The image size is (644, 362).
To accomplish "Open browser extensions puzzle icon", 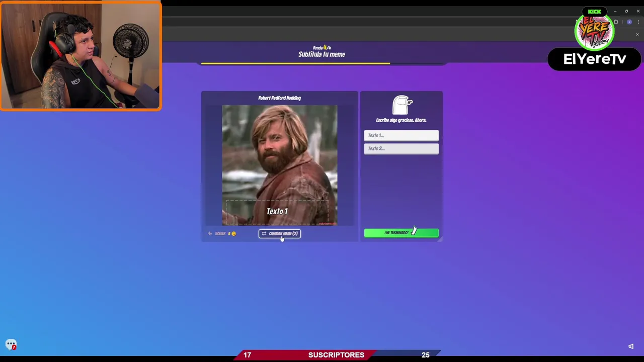I will 616,22.
